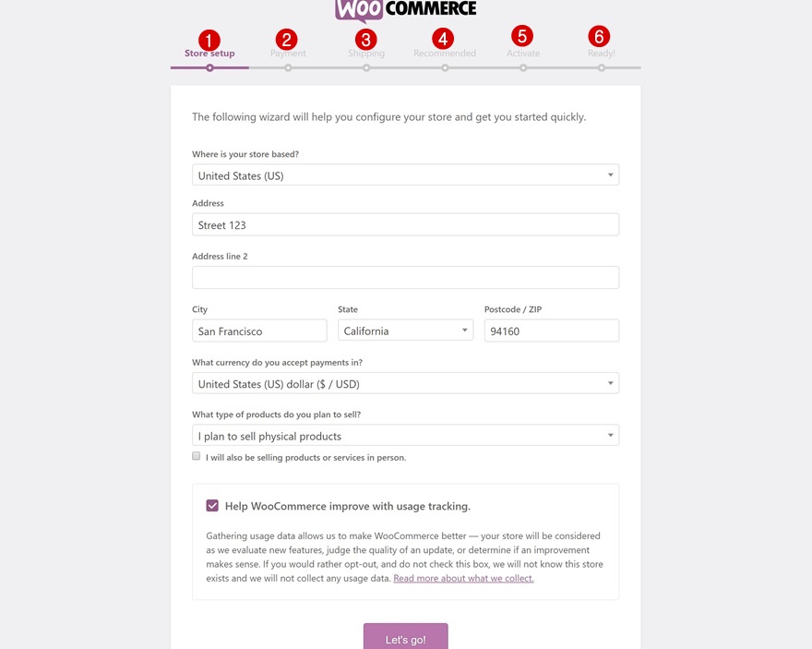Viewport: 812px width, 649px height.
Task: Click red number 2 badge
Action: (x=287, y=39)
